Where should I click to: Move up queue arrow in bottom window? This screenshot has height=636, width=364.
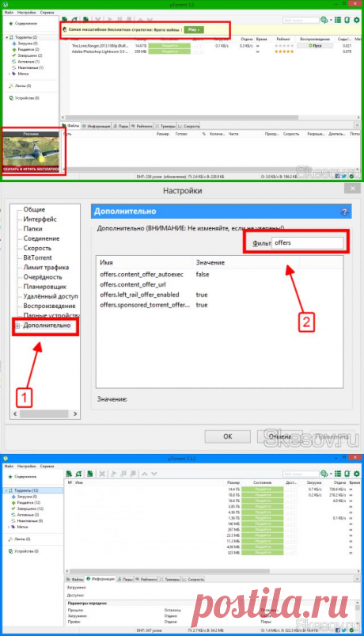coord(145,474)
